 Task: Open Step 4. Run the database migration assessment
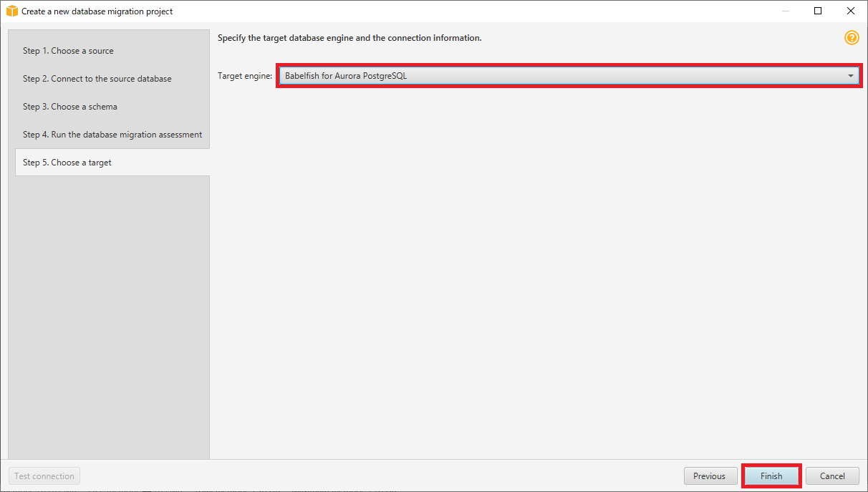[112, 135]
